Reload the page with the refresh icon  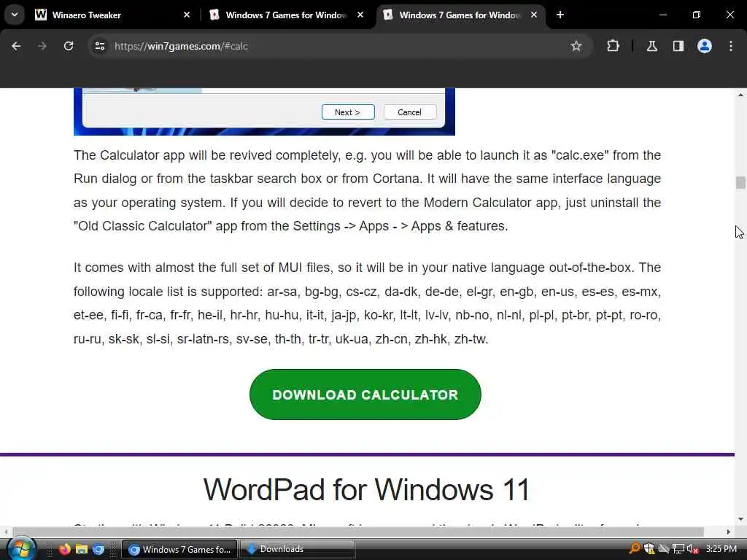click(x=69, y=46)
